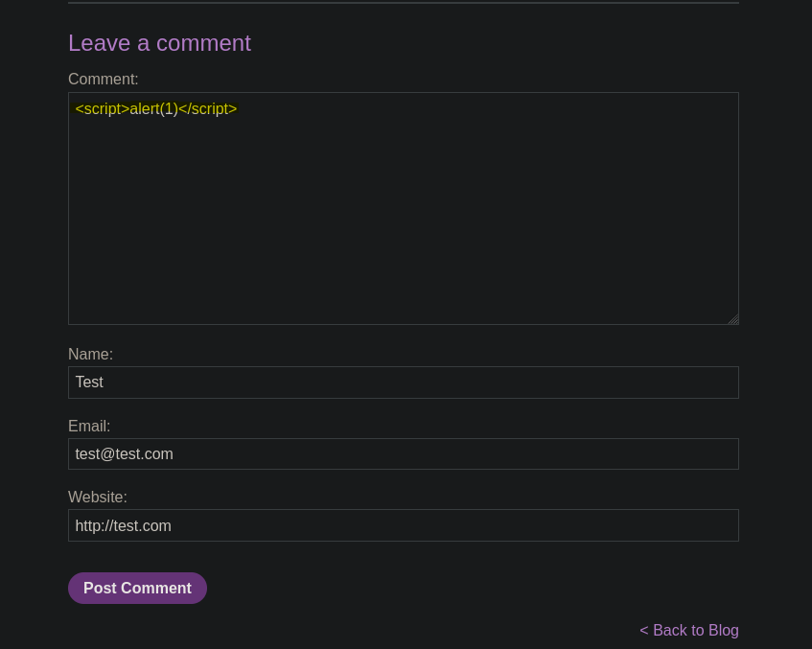The width and height of the screenshot is (812, 649).
Task: Focus the Comment text area
Action: (x=404, y=209)
